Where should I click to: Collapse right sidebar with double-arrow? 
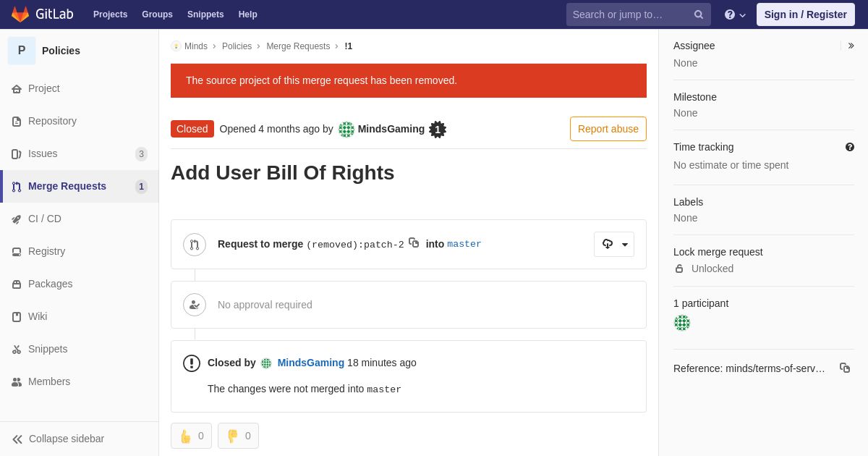(851, 46)
